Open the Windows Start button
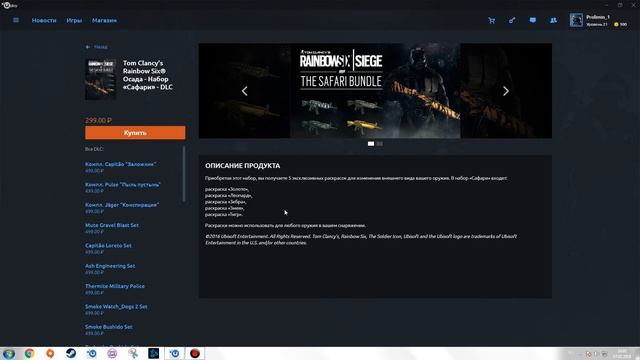 (x=9, y=353)
